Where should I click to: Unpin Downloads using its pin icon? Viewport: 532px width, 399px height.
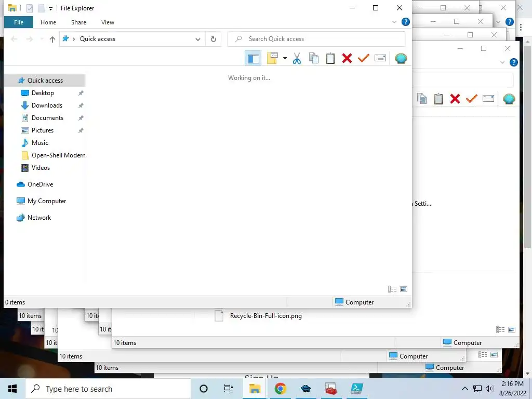81,105
